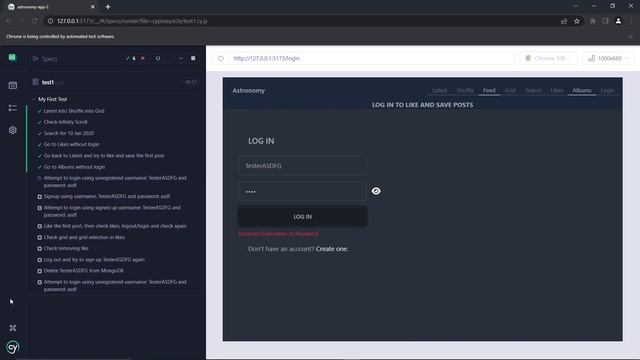640x360 pixels.
Task: Open the auto-scroll options chevron dropdown
Action: pos(180,58)
